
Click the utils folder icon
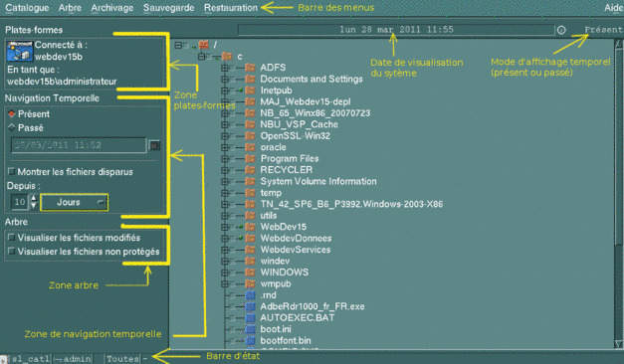(250, 216)
